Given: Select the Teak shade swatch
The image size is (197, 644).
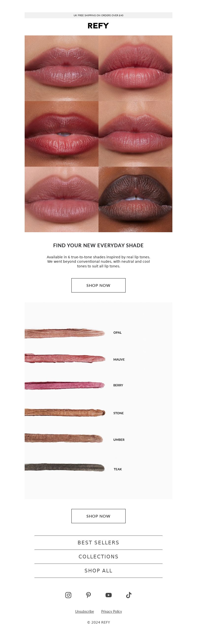Looking at the screenshot, I should [65, 467].
